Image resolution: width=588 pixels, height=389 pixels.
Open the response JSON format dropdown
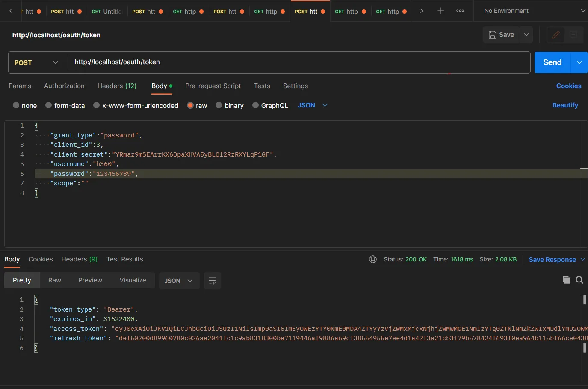(178, 281)
